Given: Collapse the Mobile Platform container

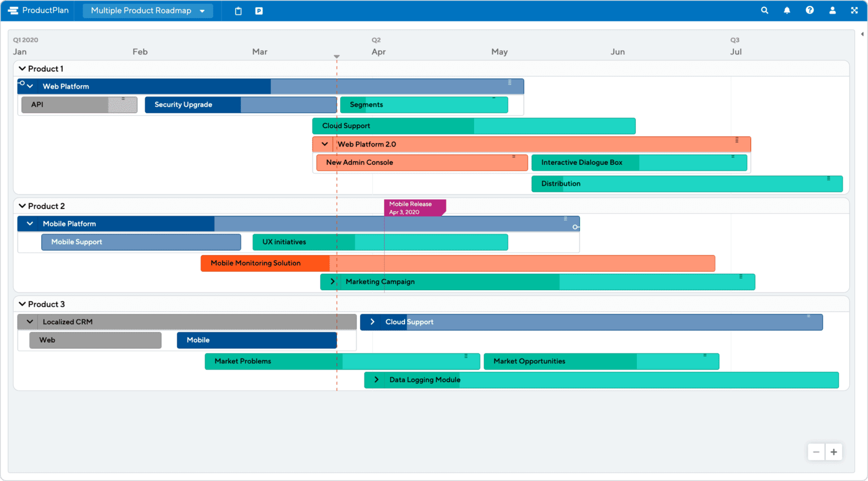Looking at the screenshot, I should coord(29,223).
